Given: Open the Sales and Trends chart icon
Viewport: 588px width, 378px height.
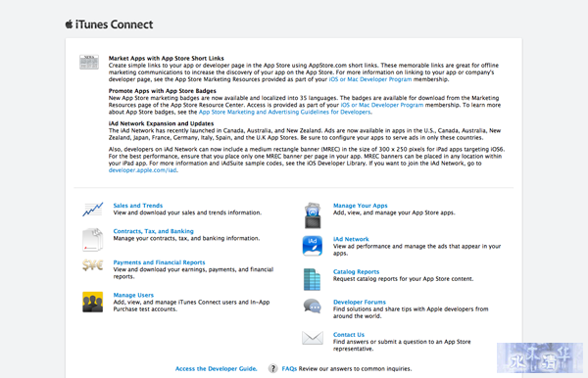Looking at the screenshot, I should 93,210.
